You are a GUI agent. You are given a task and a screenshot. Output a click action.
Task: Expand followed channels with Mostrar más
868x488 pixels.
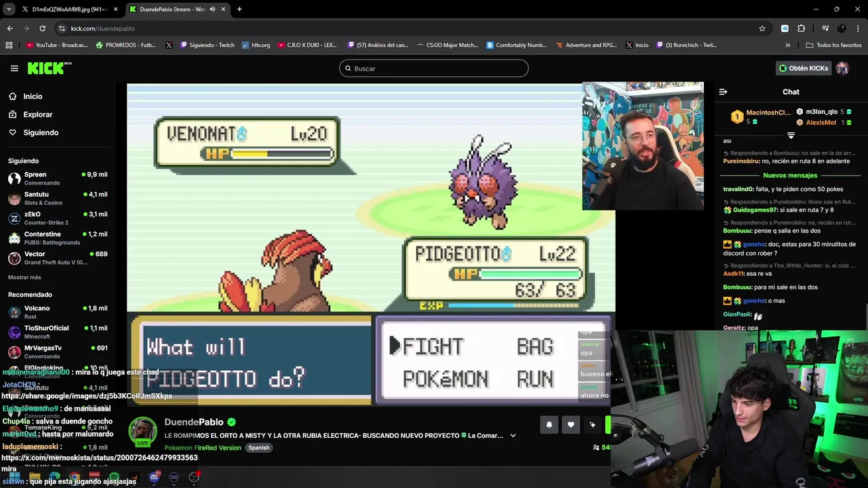point(24,277)
